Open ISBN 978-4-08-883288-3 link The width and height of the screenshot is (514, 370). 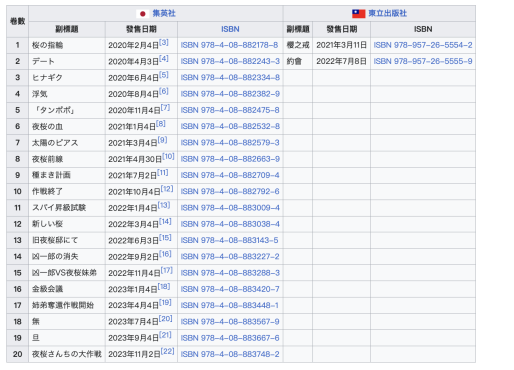tap(230, 273)
